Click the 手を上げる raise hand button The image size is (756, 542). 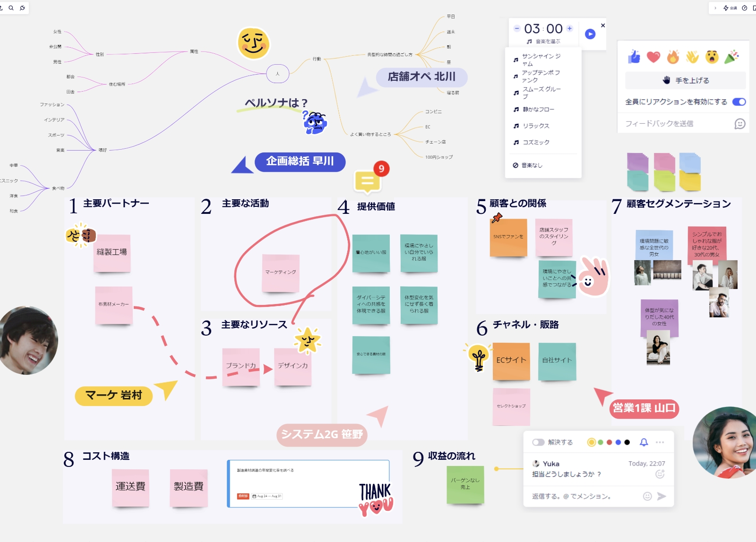[x=685, y=80]
